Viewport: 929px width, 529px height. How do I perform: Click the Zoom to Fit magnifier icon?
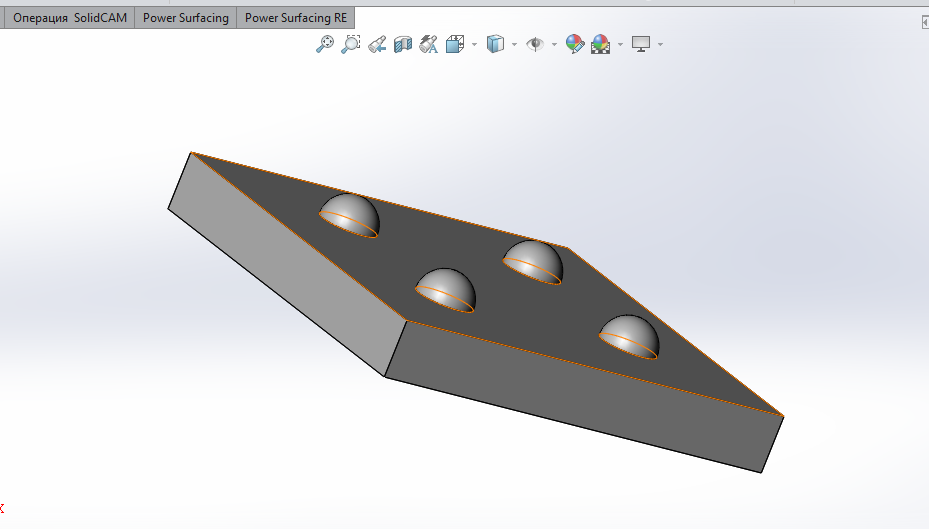point(325,44)
